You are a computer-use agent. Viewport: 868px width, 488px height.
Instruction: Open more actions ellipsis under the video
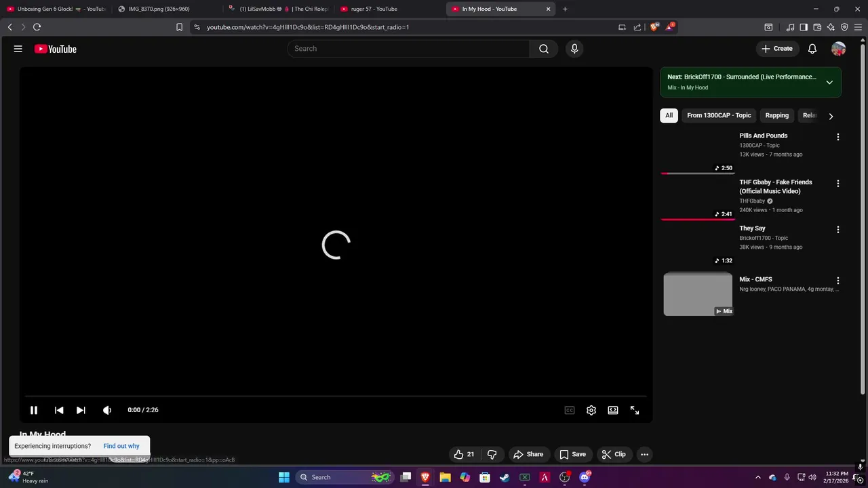(645, 454)
